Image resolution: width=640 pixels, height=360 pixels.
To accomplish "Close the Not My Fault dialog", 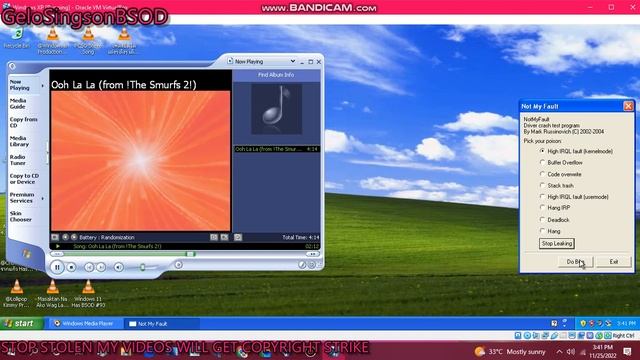I will pos(628,106).
